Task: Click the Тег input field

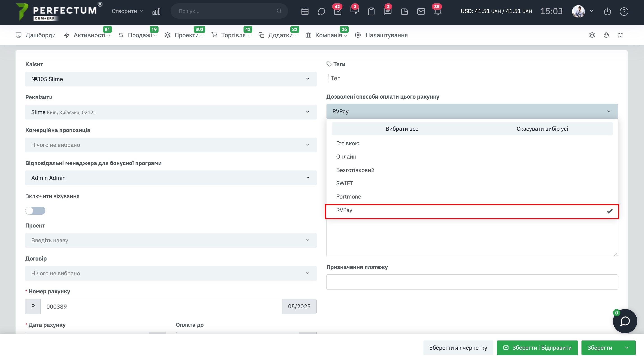Action: point(335,78)
